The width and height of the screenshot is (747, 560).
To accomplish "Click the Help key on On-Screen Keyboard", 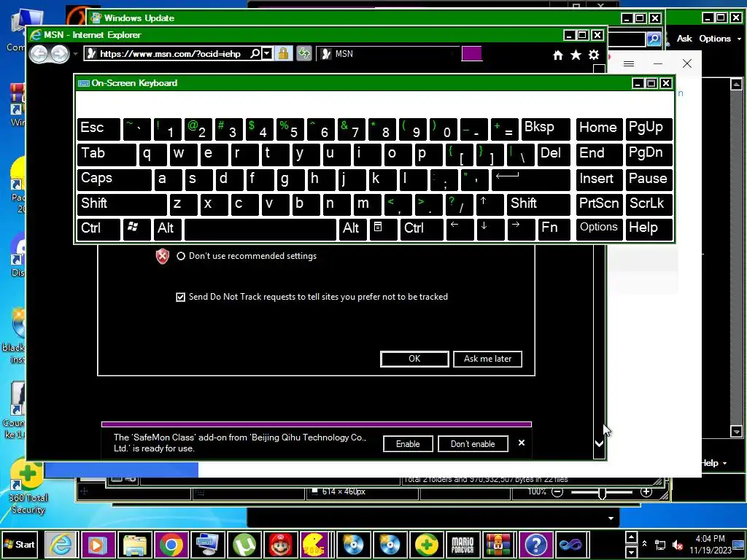I will 649,230.
